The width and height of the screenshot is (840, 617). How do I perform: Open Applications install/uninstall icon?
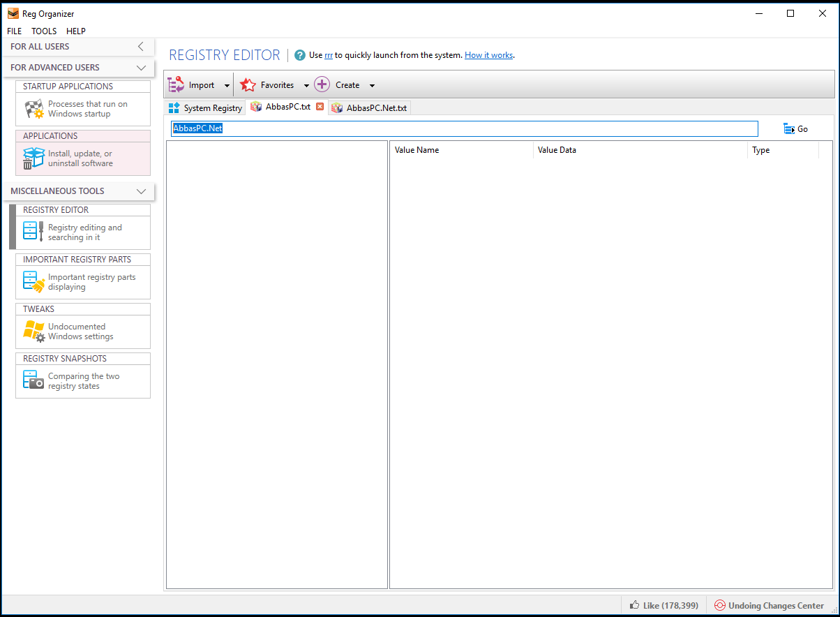(33, 158)
